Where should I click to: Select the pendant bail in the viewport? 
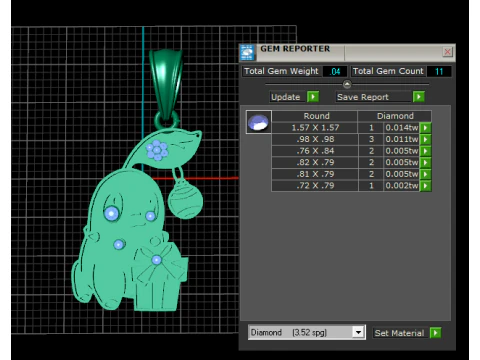(166, 83)
